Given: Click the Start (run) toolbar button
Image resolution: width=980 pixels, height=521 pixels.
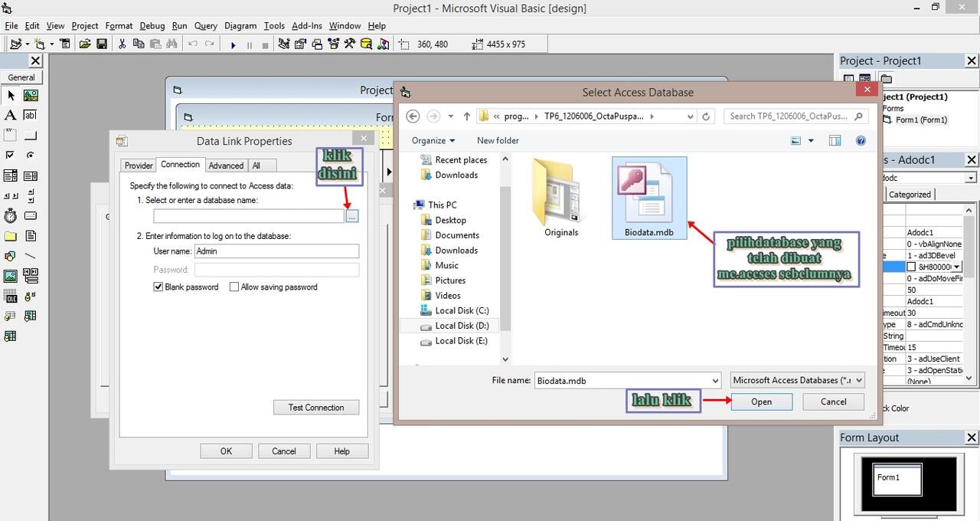Looking at the screenshot, I should (233, 45).
